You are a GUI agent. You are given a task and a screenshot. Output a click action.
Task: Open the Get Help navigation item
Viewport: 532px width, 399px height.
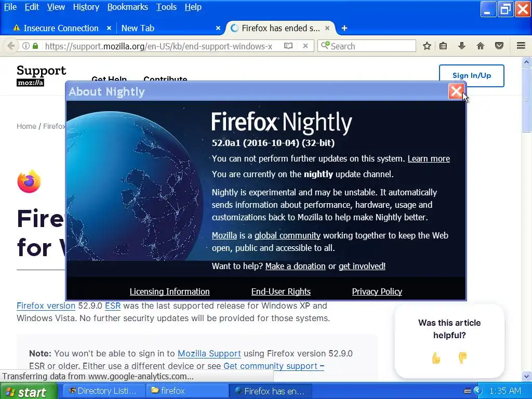tap(109, 79)
